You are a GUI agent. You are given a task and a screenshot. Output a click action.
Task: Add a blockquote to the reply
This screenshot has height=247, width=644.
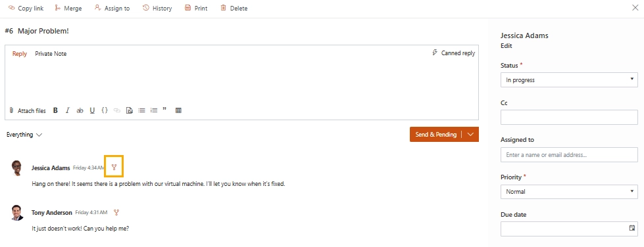pyautogui.click(x=164, y=110)
